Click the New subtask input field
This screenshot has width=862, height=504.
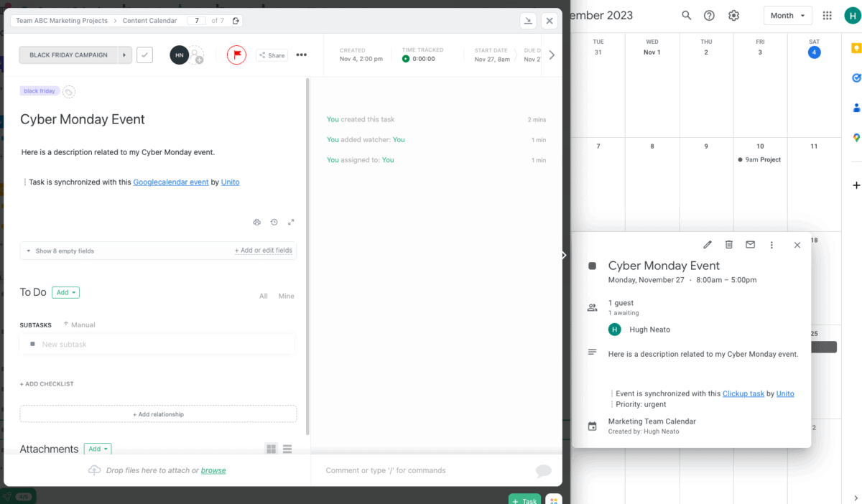click(158, 344)
